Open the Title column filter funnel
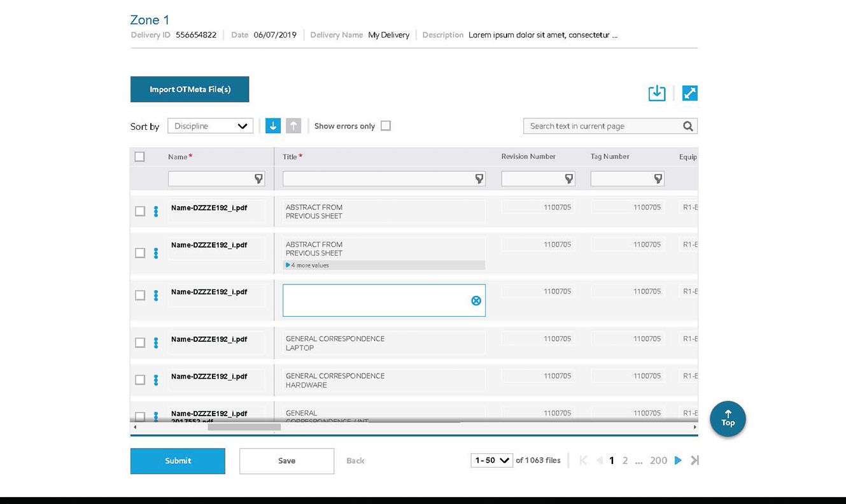Screen dimensions: 846x504 [479, 179]
